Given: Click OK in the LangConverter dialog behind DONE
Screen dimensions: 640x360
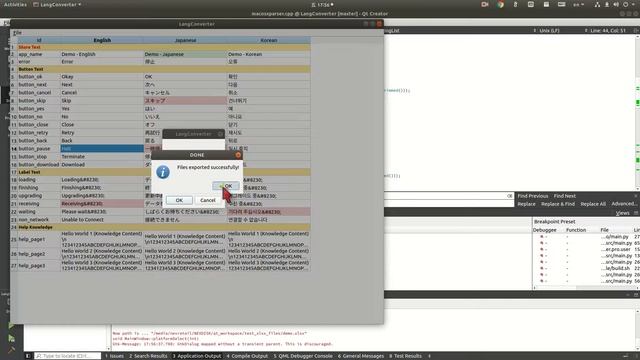Looking at the screenshot, I should pos(179,200).
